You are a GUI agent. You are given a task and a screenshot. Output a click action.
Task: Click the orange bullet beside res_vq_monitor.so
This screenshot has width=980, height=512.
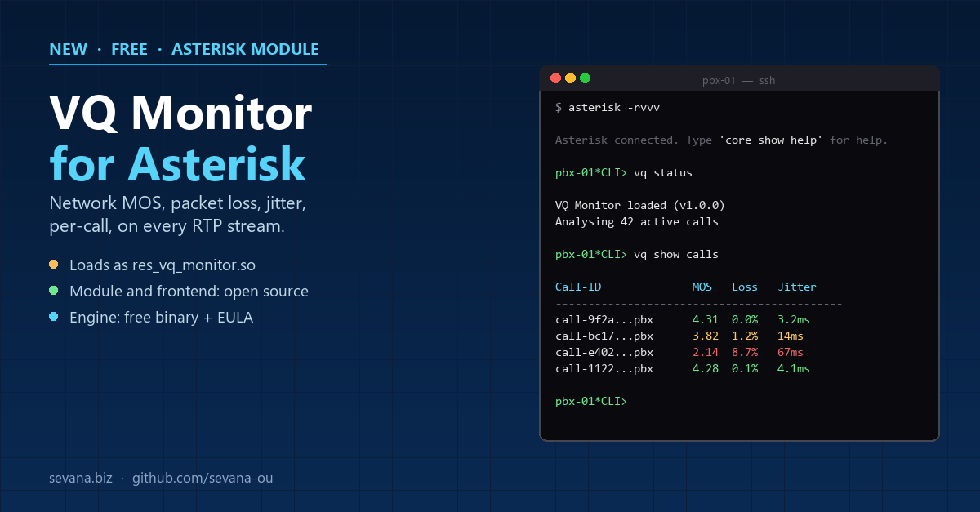(x=54, y=265)
